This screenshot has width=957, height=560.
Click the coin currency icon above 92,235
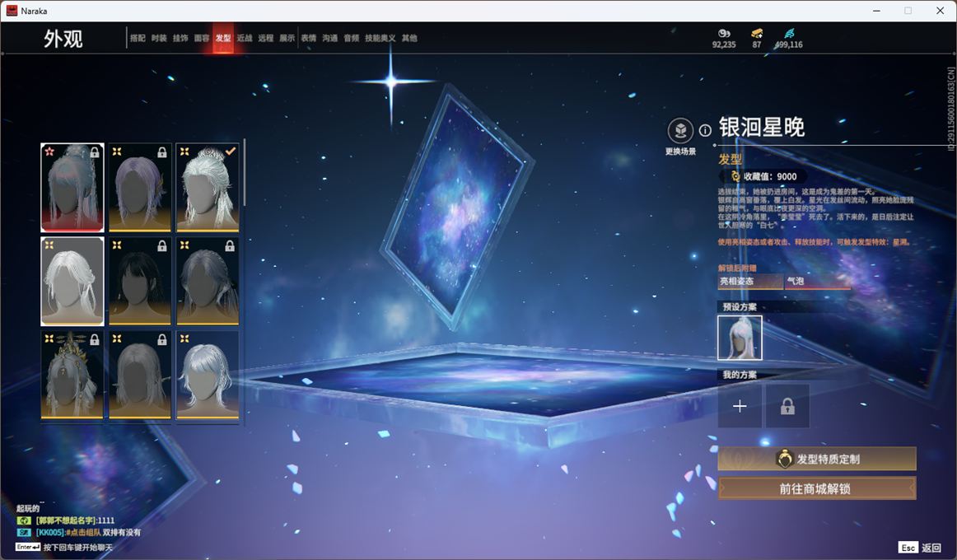(724, 33)
